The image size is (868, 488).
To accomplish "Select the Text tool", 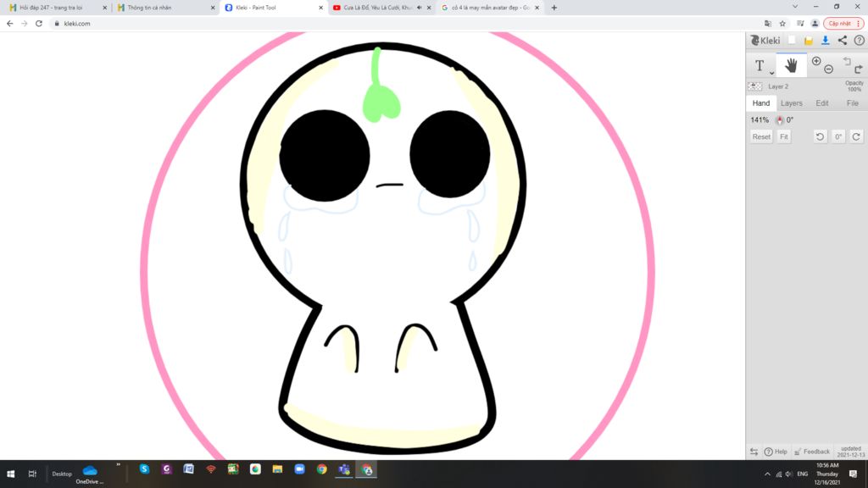I will [x=759, y=65].
